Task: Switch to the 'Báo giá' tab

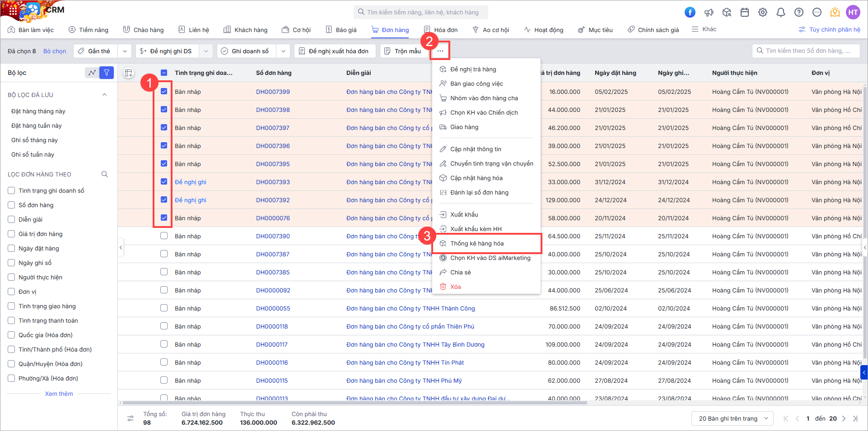Action: point(341,30)
